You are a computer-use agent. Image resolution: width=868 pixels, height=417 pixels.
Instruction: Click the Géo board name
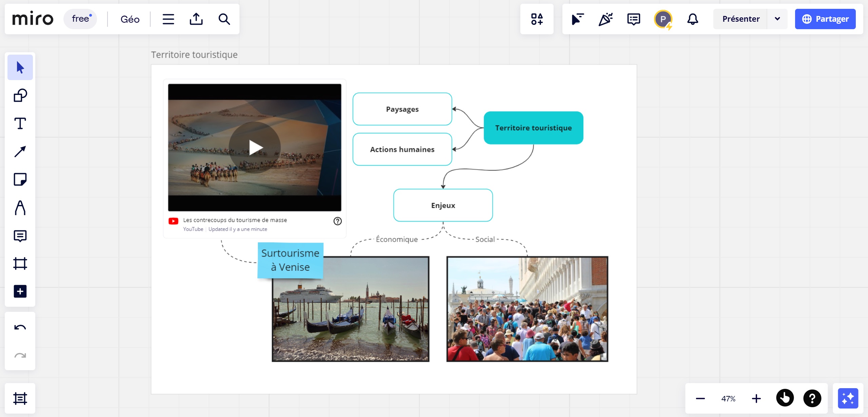[130, 19]
